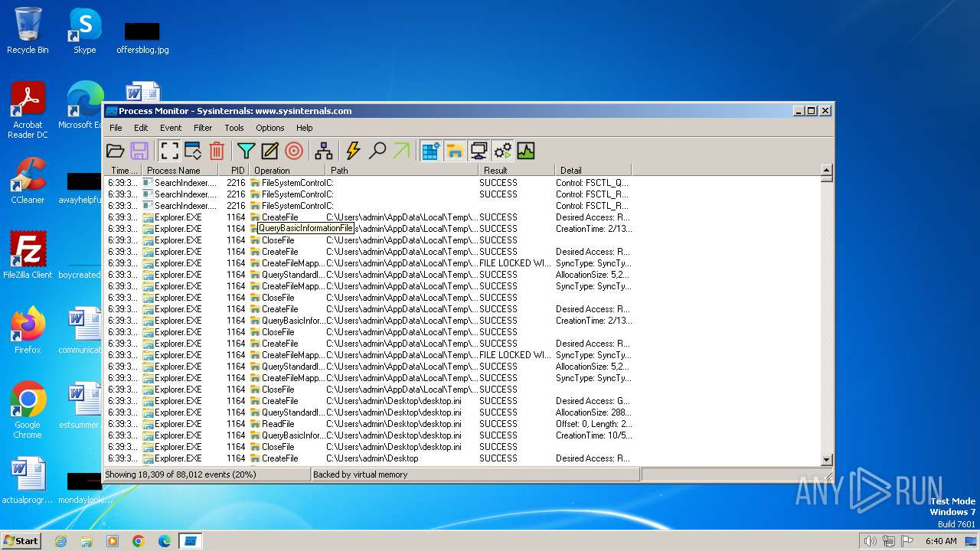Screen dimensions: 980x551
Task: Toggle Show Process and Thread Activity icon
Action: pyautogui.click(x=502, y=151)
